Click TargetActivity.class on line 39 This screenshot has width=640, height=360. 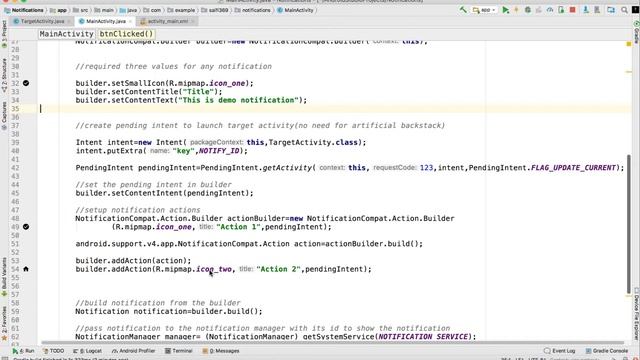[313, 142]
